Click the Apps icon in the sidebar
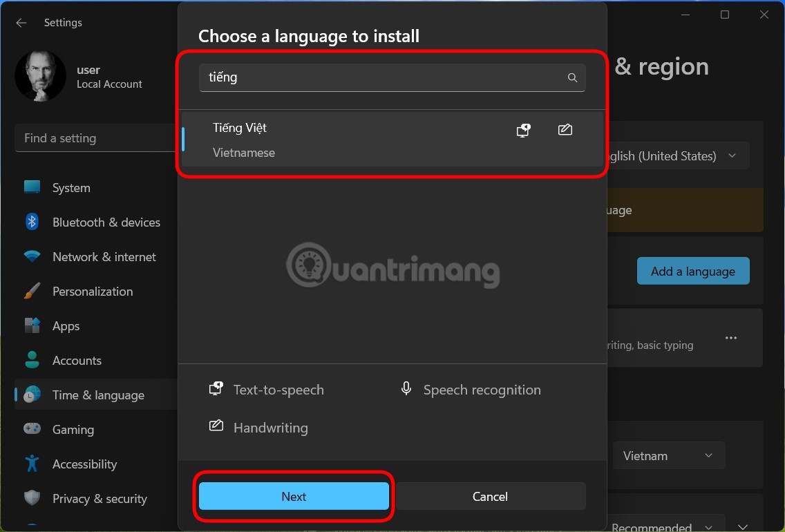Screen dimensions: 785x532 (32, 325)
